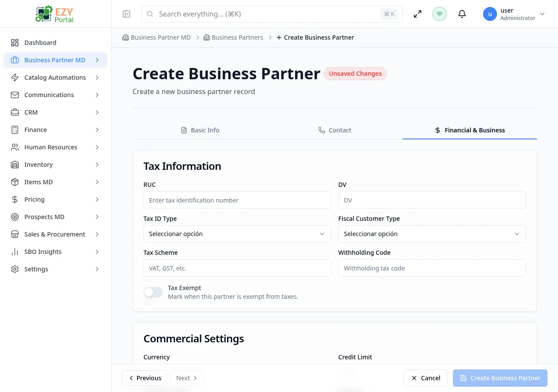Expand the Settings sidebar section

[36, 269]
